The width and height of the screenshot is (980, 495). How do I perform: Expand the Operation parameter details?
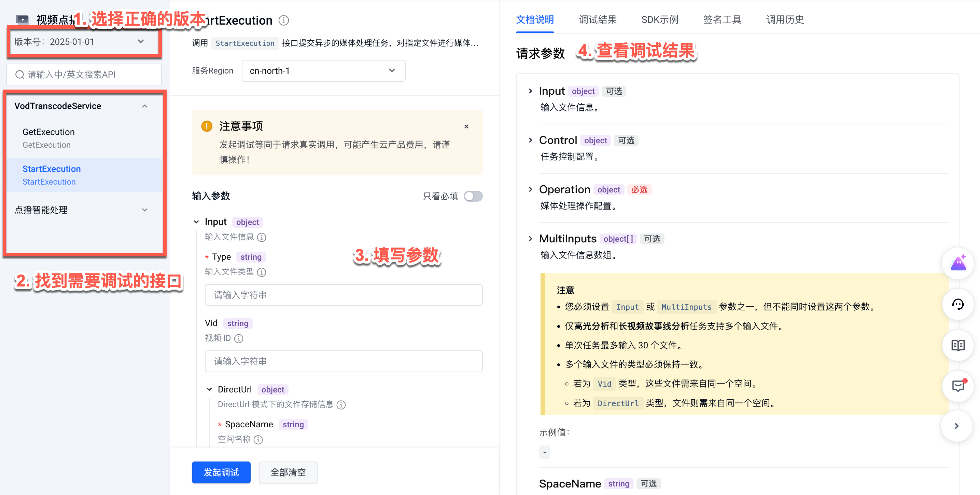point(531,189)
